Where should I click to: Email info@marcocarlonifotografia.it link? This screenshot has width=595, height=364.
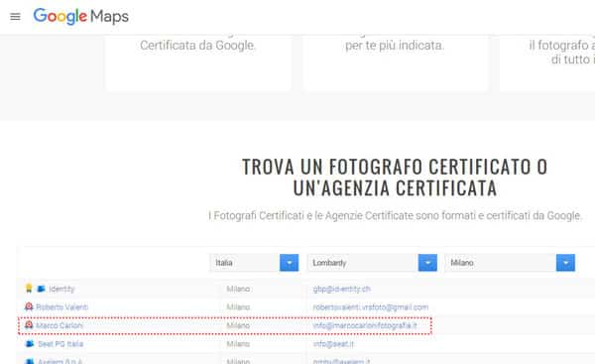(365, 325)
